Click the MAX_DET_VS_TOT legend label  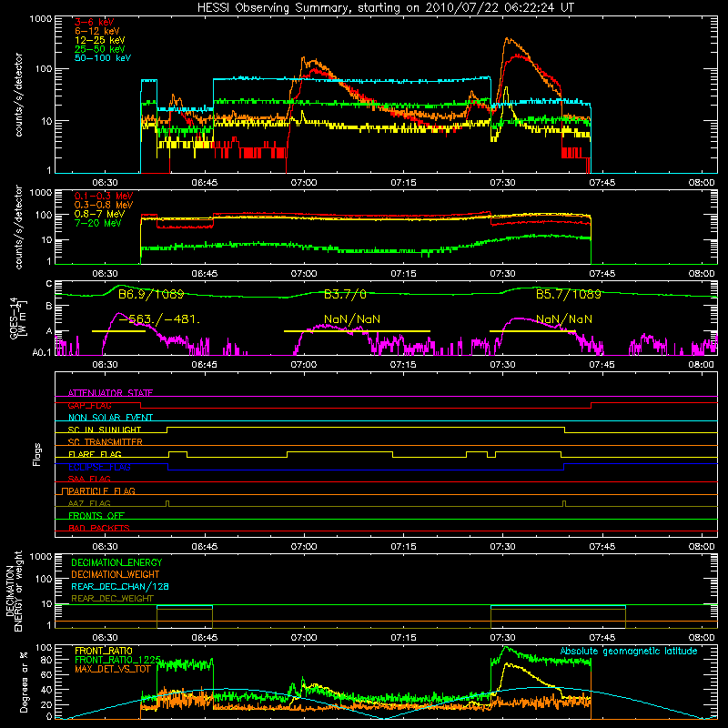click(112, 669)
